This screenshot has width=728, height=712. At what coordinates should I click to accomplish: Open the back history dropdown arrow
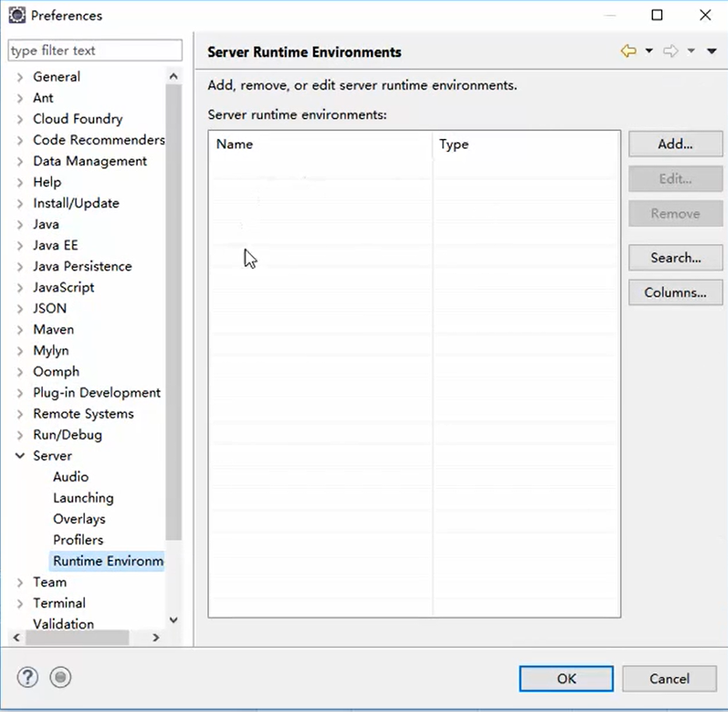click(x=649, y=51)
